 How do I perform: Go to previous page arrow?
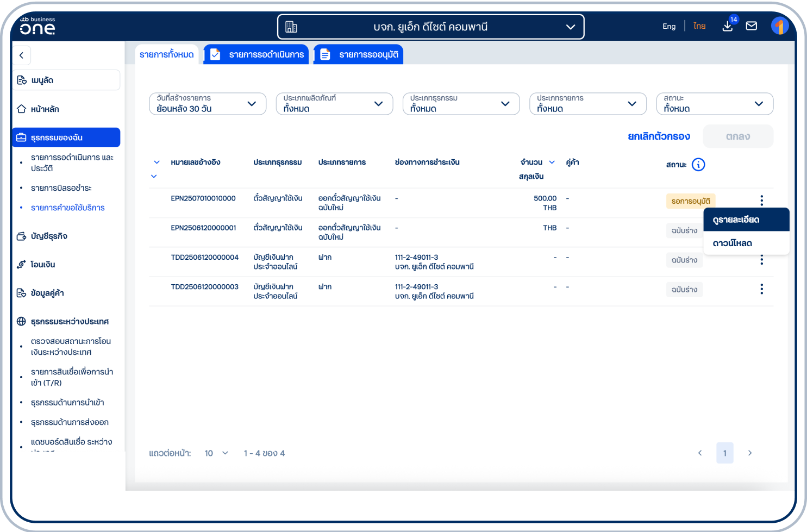coord(700,453)
